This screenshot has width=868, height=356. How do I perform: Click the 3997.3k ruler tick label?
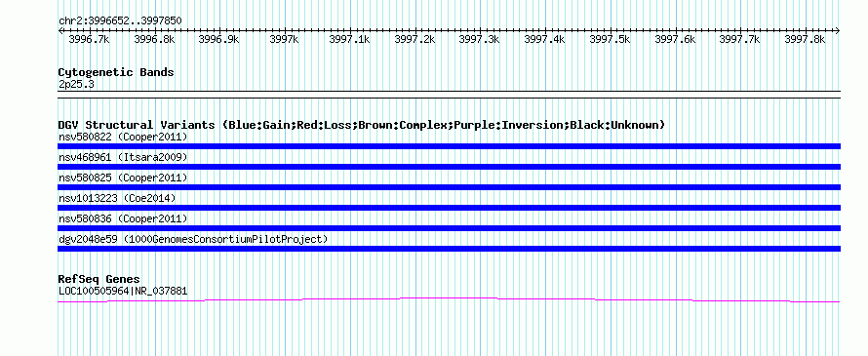pyautogui.click(x=480, y=39)
